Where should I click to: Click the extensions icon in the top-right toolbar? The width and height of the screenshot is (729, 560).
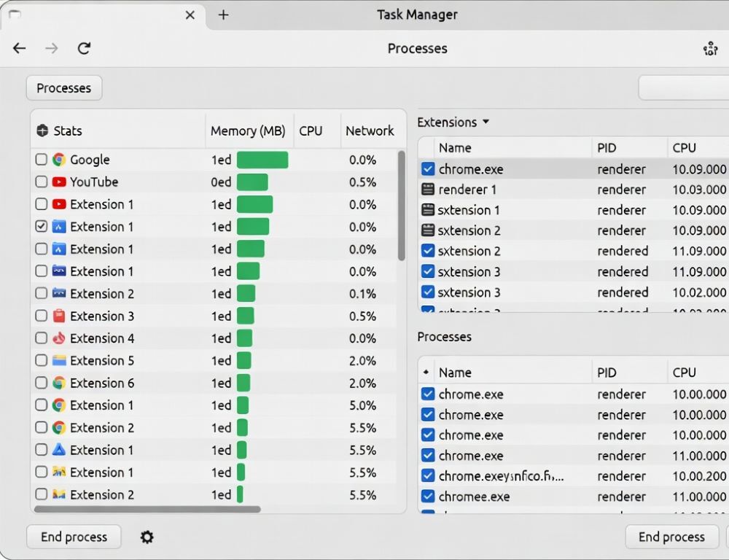pyautogui.click(x=710, y=48)
